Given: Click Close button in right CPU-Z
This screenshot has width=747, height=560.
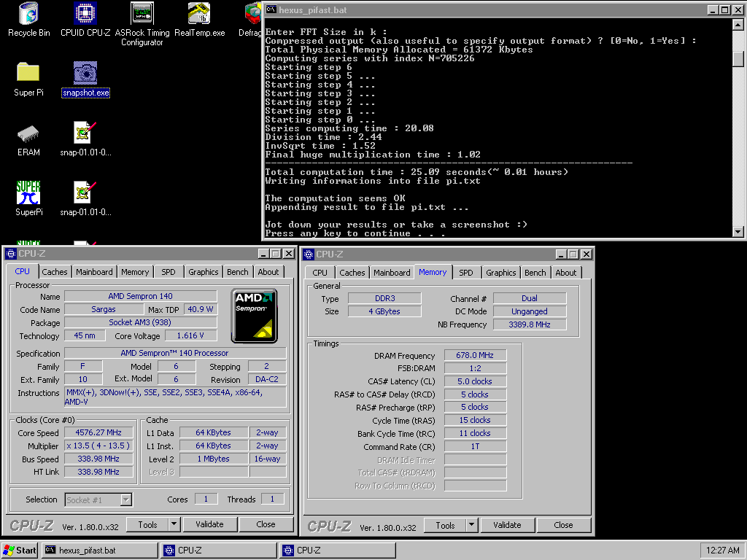Looking at the screenshot, I should (564, 525).
